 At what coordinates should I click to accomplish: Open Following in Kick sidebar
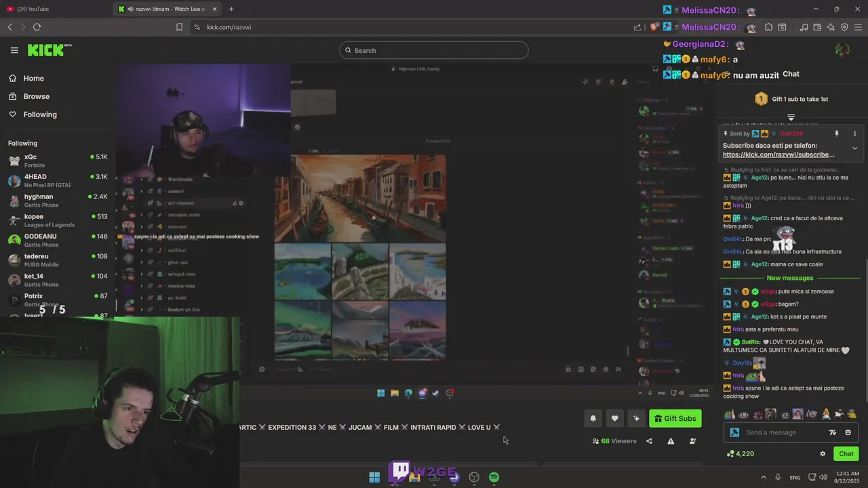(x=39, y=115)
